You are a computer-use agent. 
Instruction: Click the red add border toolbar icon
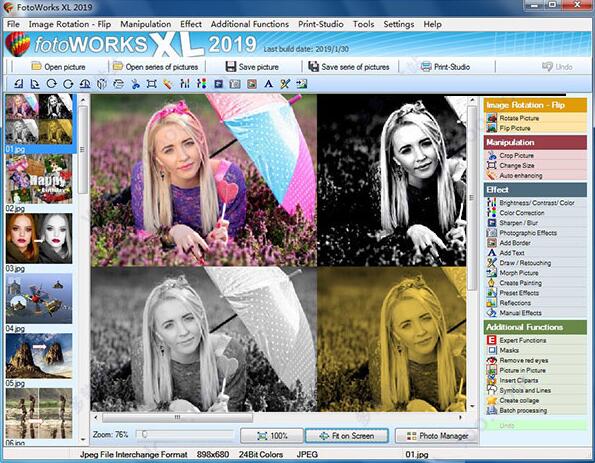(252, 83)
